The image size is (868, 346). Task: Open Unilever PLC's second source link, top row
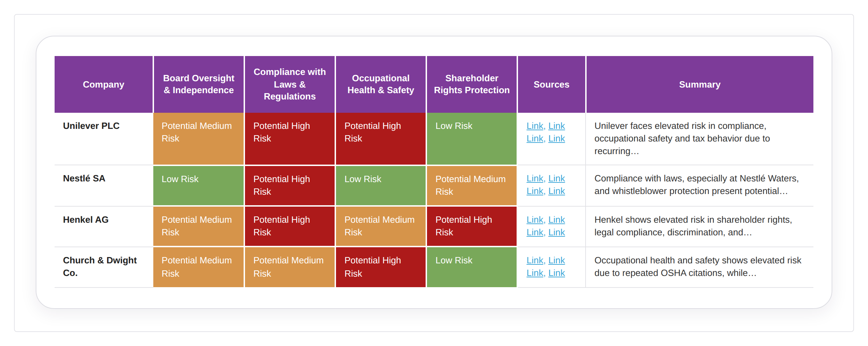pos(556,126)
